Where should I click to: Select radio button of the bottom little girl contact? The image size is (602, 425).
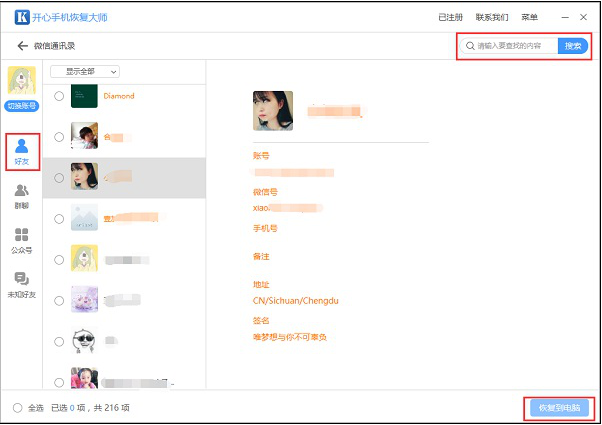(59, 382)
